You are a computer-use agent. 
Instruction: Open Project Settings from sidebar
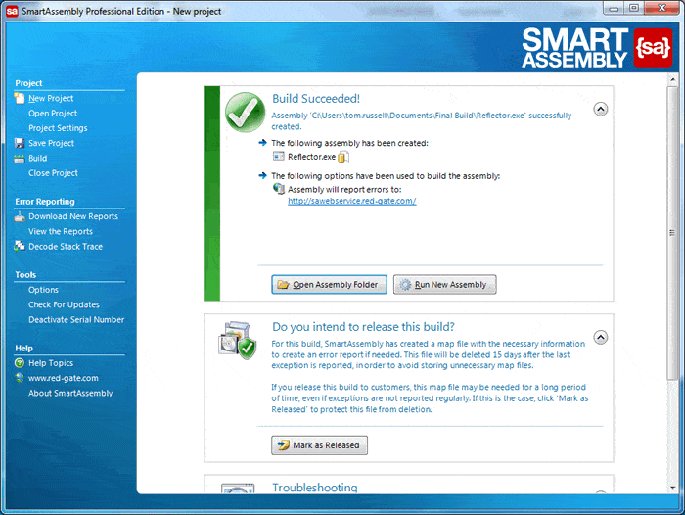pos(57,128)
